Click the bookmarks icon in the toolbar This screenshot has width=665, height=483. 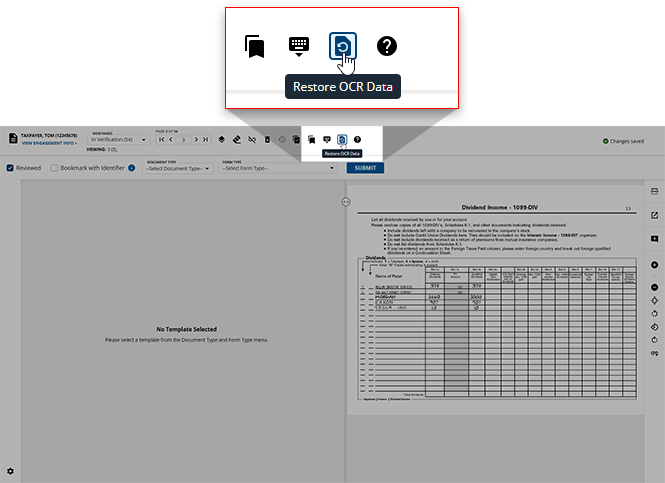(311, 140)
